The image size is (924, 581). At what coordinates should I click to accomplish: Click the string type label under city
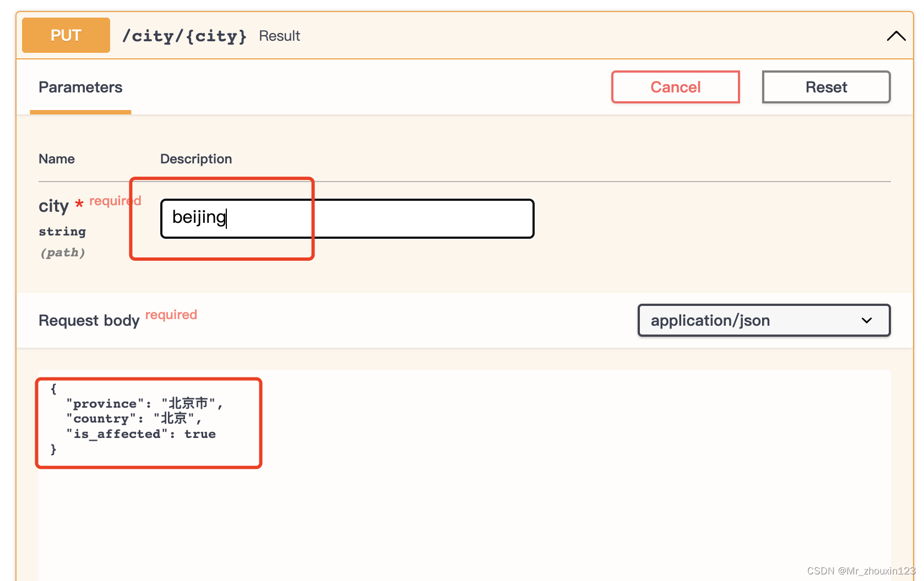pyautogui.click(x=62, y=231)
